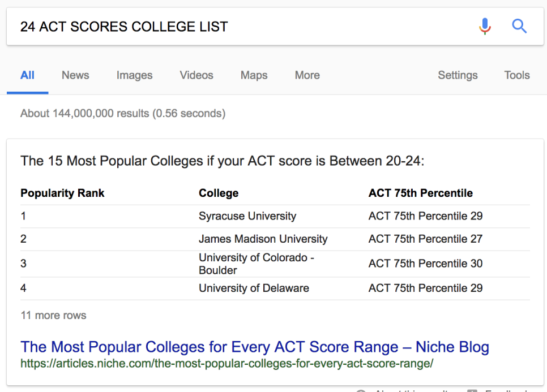
Task: Click University of Colorado - Boulder cell
Action: point(257,264)
